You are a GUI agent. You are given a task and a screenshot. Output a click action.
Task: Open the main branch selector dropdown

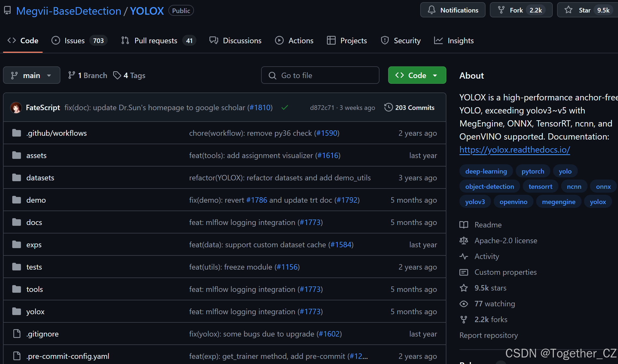pyautogui.click(x=32, y=75)
